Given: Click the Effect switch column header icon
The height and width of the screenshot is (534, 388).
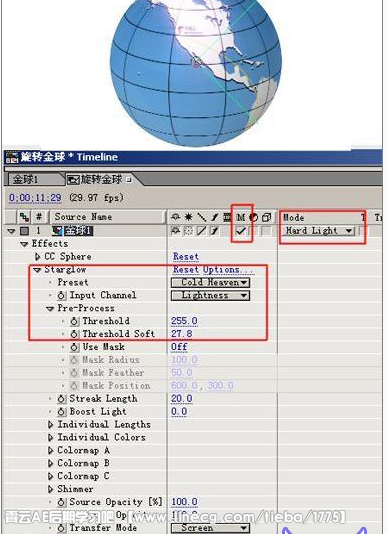Looking at the screenshot, I should pyautogui.click(x=215, y=217).
